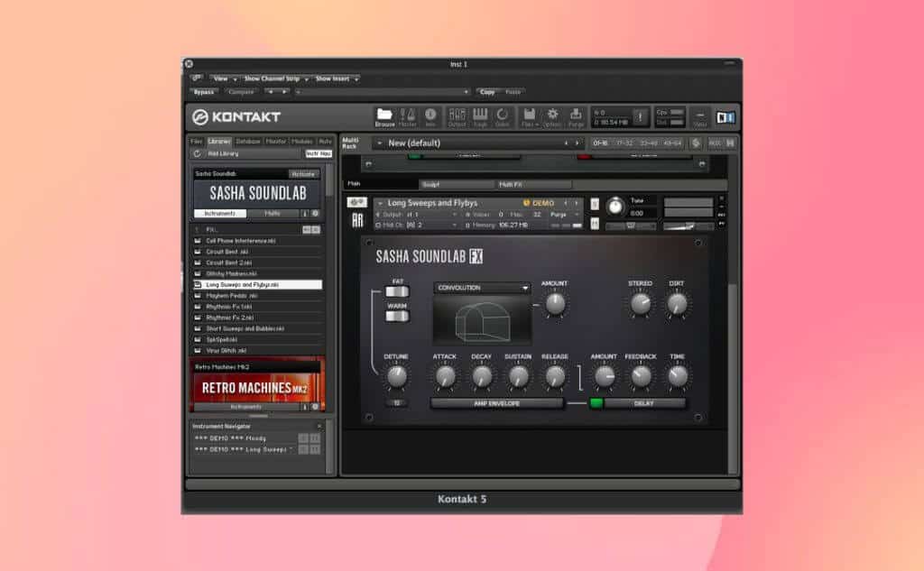Switch to the Libraries browser tab
This screenshot has width=924, height=571.
tap(218, 142)
